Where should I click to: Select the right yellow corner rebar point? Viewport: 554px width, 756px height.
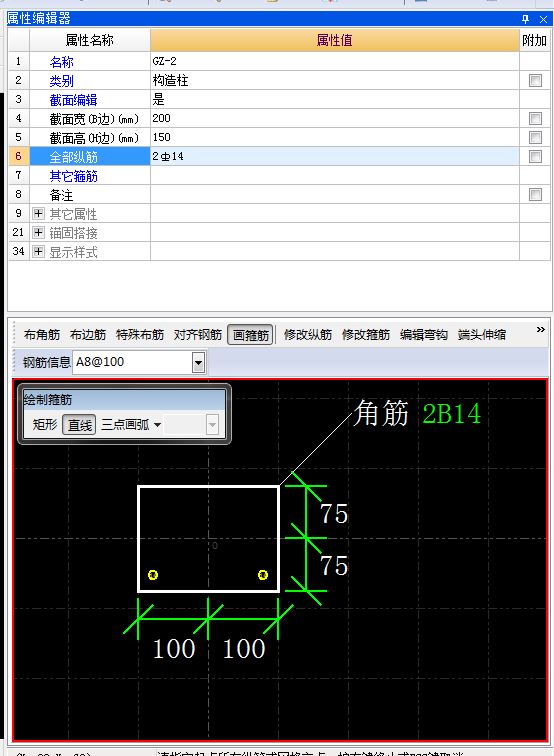263,575
